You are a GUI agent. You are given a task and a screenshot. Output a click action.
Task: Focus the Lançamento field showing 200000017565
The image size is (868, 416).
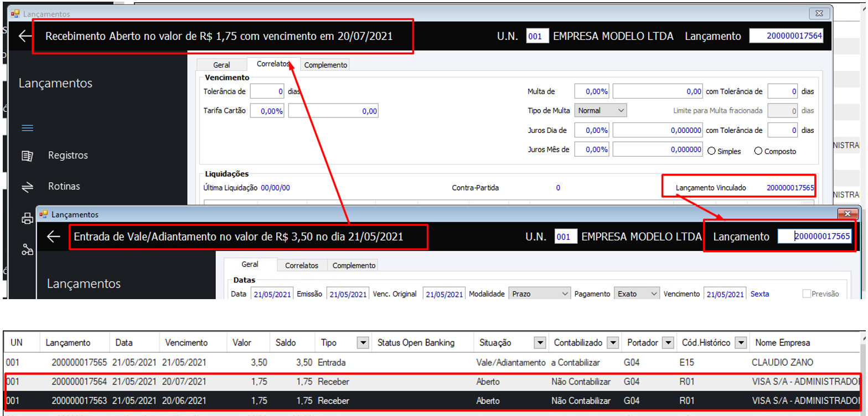[814, 237]
